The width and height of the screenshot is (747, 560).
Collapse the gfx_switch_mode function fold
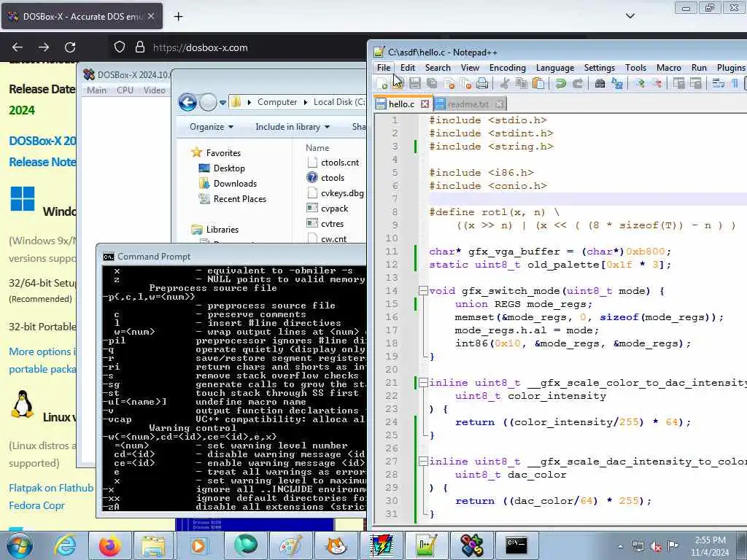coord(422,290)
